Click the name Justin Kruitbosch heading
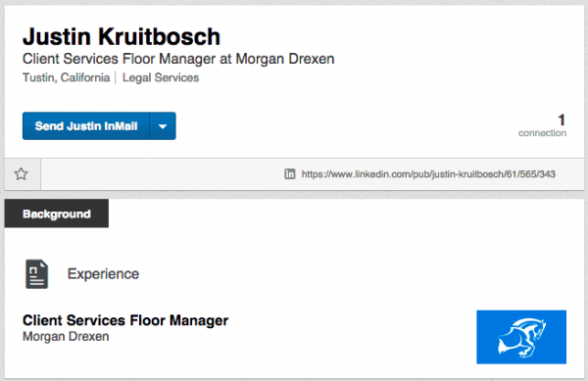This screenshot has width=588, height=381. [122, 36]
